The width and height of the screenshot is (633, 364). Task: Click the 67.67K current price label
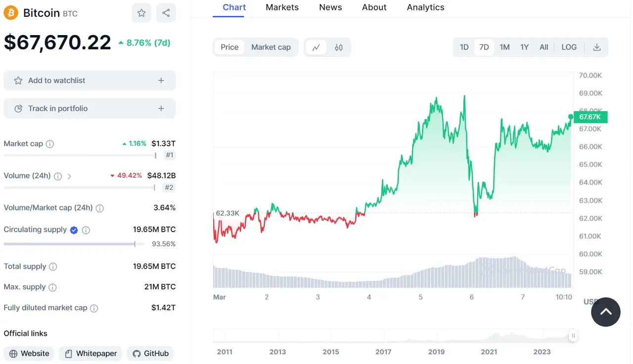590,117
